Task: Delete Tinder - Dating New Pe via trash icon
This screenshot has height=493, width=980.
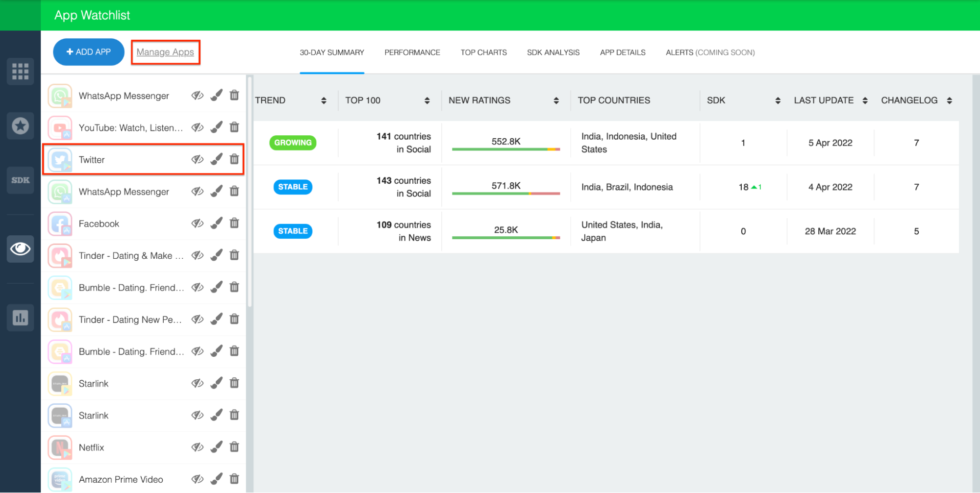Action: tap(234, 319)
